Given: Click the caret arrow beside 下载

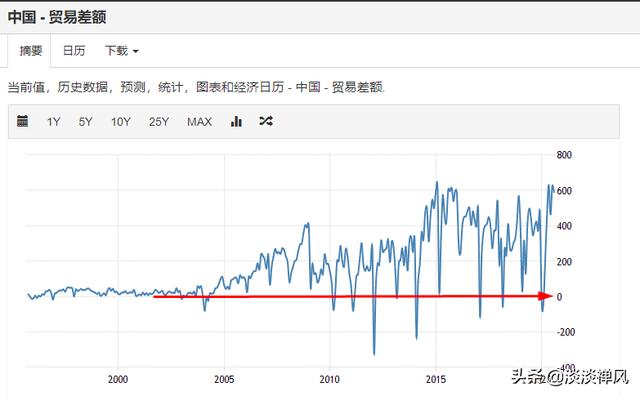Looking at the screenshot, I should point(136,51).
